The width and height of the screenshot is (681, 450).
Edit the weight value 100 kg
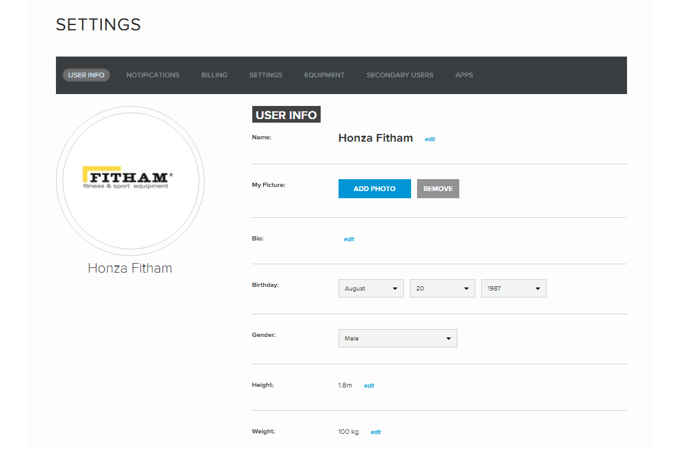pos(376,432)
